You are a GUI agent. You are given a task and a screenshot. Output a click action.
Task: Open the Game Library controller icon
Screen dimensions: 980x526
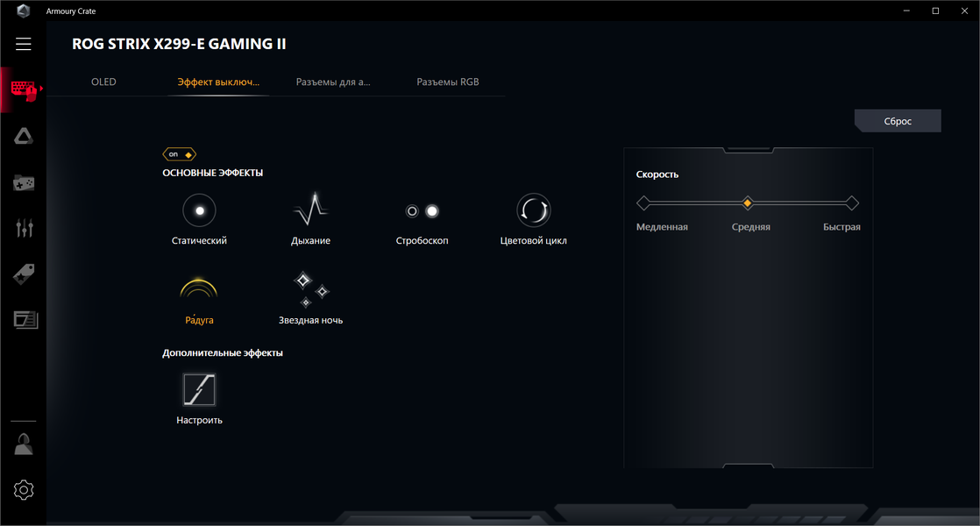(24, 183)
